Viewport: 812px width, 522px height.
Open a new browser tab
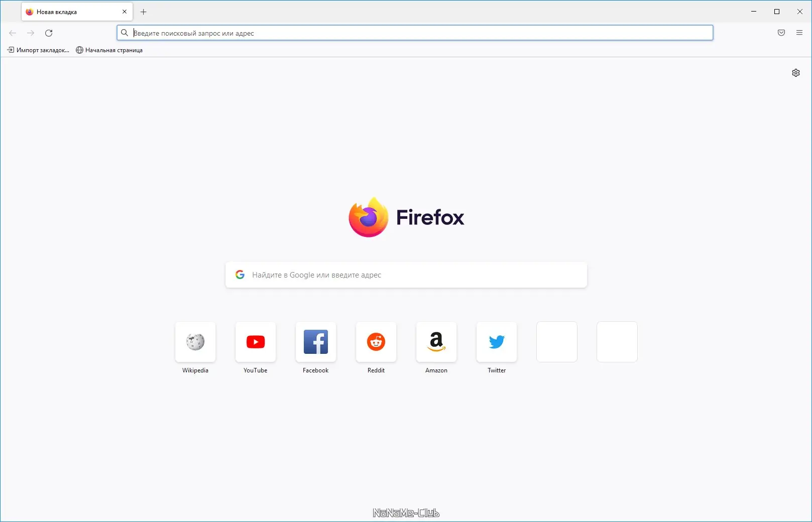coord(144,12)
